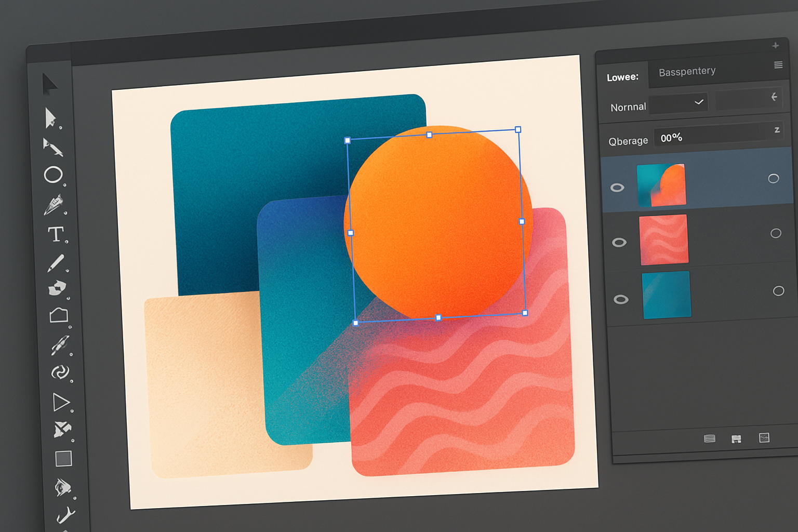Click the Qberage label
Viewport: 798px width, 532px height.
tap(628, 141)
